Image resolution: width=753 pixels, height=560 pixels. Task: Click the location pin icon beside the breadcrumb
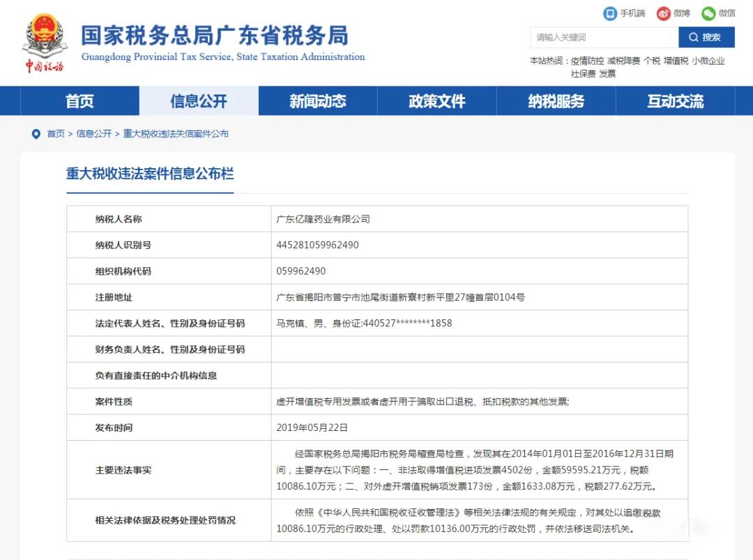(36, 134)
